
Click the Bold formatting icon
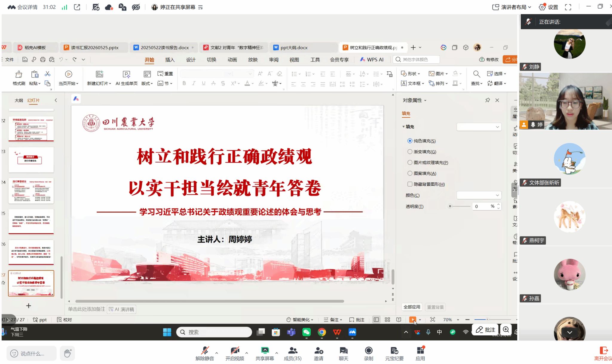(x=184, y=83)
